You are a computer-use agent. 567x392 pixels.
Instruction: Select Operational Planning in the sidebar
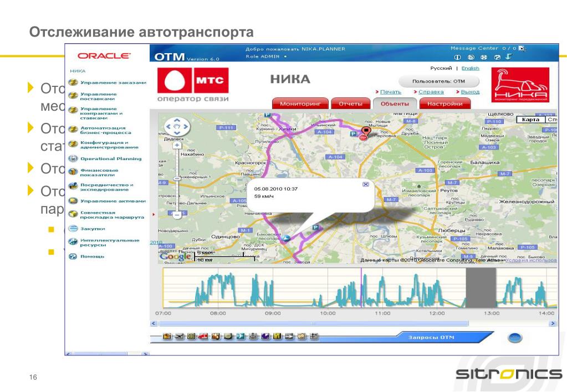(x=111, y=158)
